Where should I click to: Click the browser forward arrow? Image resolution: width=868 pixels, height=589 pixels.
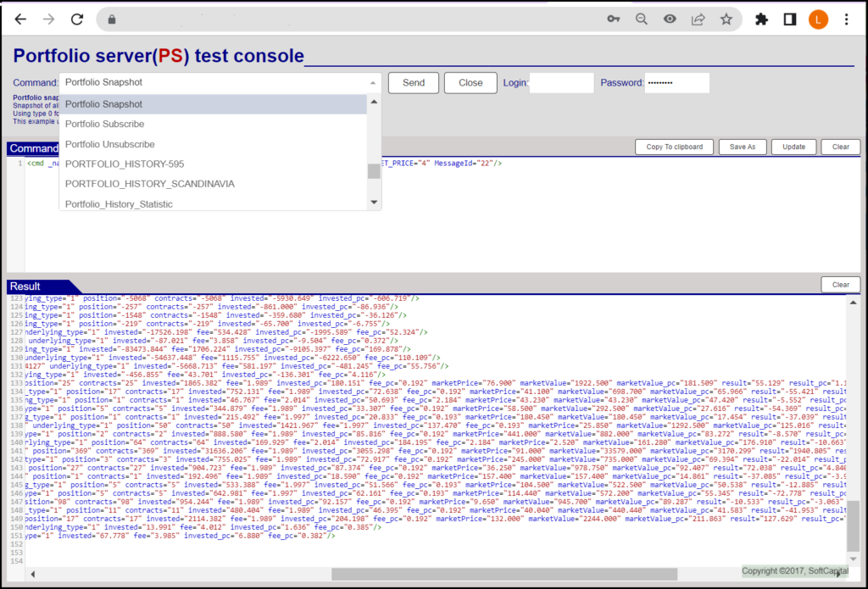(48, 19)
